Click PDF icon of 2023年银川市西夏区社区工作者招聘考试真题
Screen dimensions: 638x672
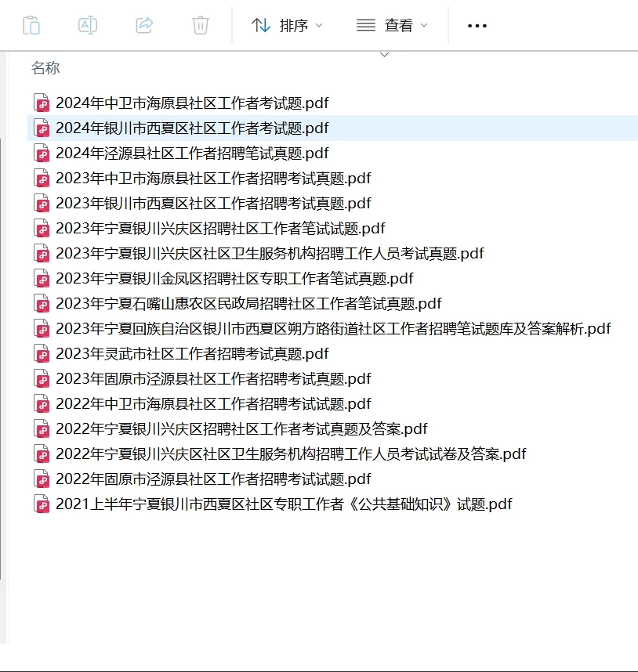42,203
